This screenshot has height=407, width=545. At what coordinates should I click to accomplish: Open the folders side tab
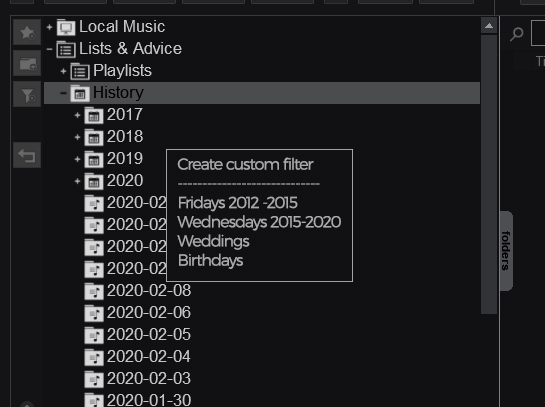[x=506, y=251]
